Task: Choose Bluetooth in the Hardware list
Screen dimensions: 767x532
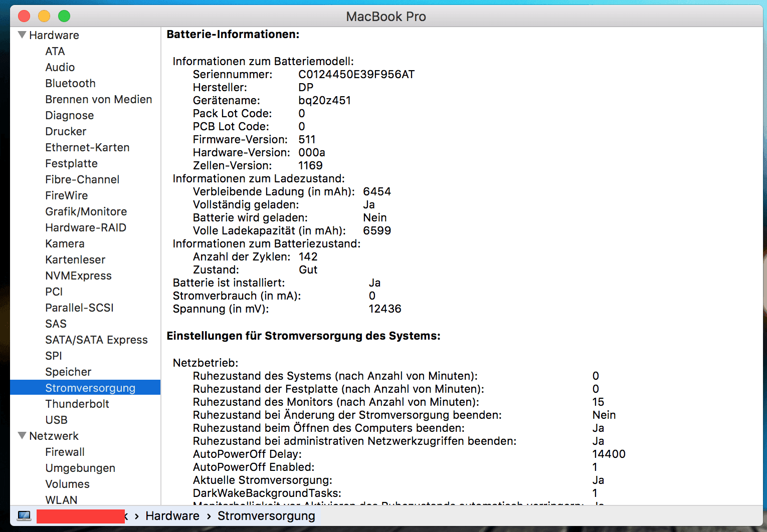Action: pos(70,83)
